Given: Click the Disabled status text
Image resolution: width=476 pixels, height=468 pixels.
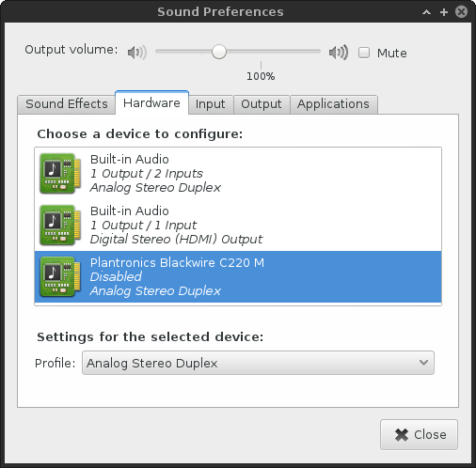Looking at the screenshot, I should 116,277.
